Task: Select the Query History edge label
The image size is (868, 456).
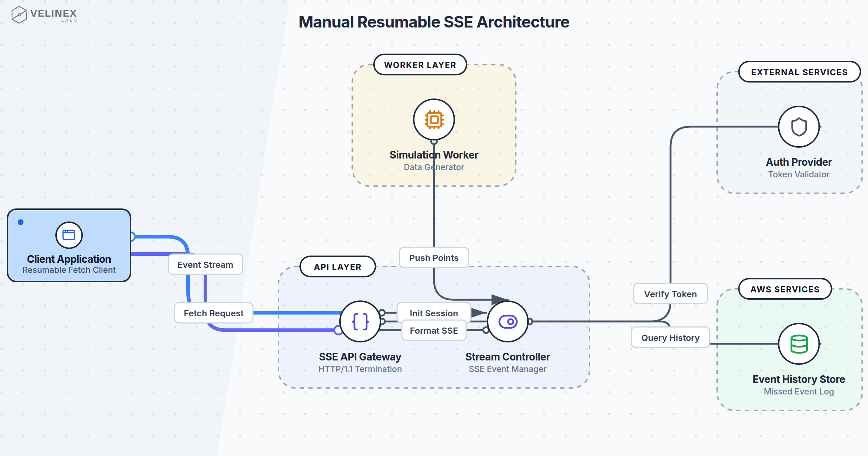Action: coord(670,338)
